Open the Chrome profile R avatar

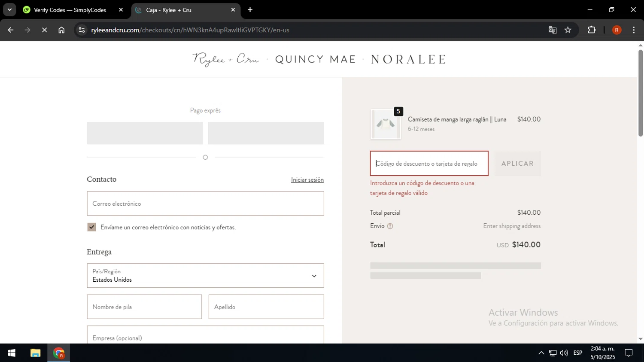tap(617, 30)
